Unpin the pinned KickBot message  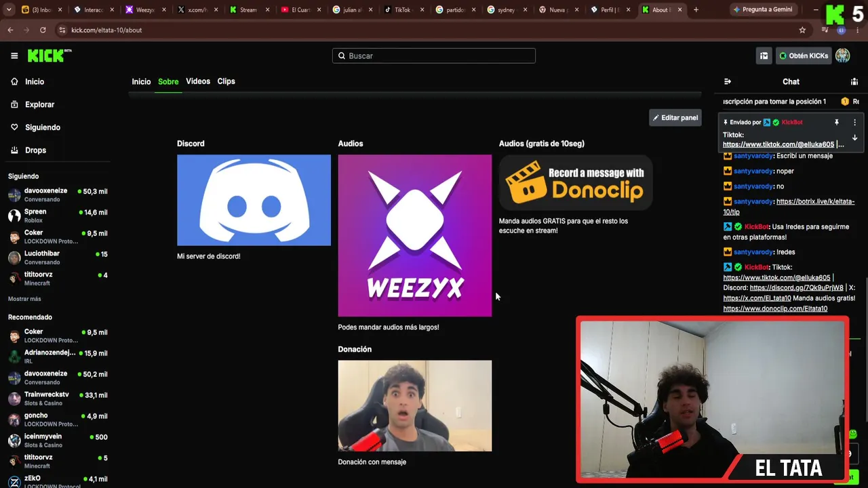(x=837, y=123)
